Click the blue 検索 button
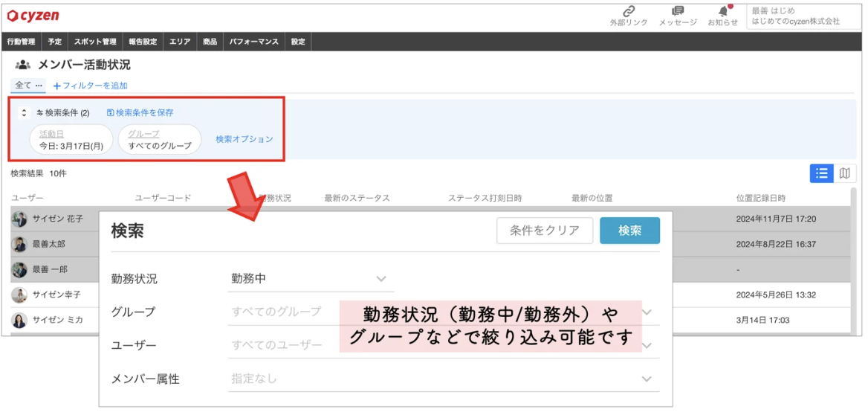This screenshot has width=868, height=418. [x=630, y=231]
